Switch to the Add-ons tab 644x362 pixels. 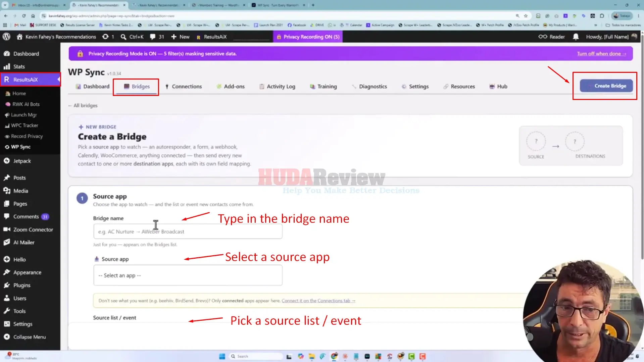pos(231,87)
